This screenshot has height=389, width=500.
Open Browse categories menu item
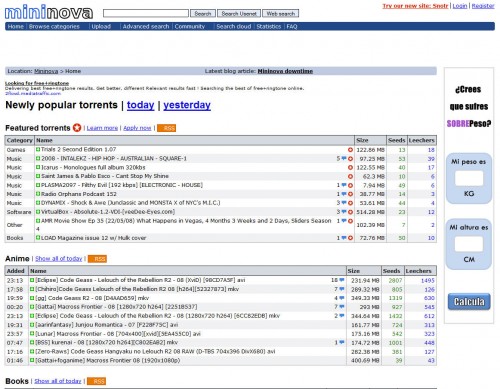pos(54,27)
